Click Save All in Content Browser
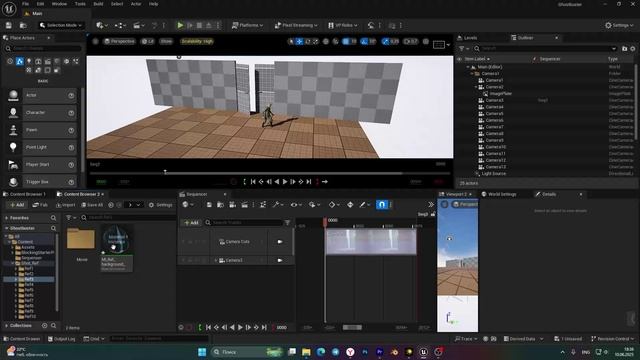640x360 pixels. tap(92, 204)
